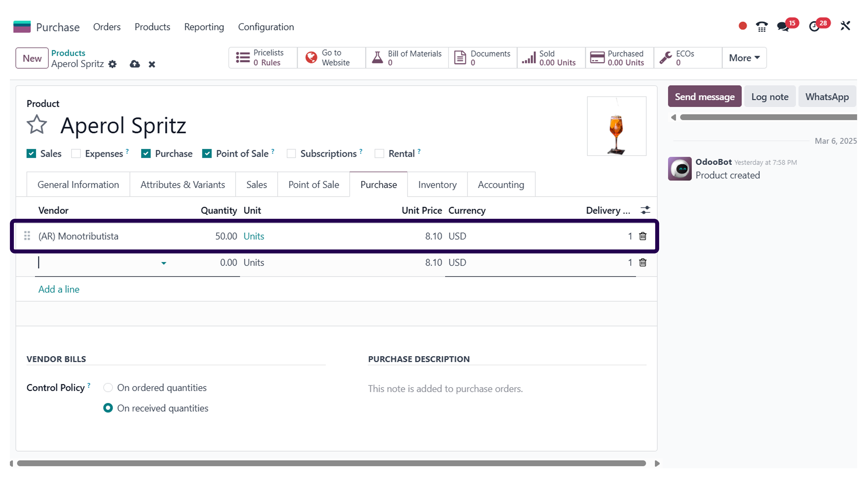Click the product name field Aperol Spritz
The image size is (868, 494).
pyautogui.click(x=123, y=125)
